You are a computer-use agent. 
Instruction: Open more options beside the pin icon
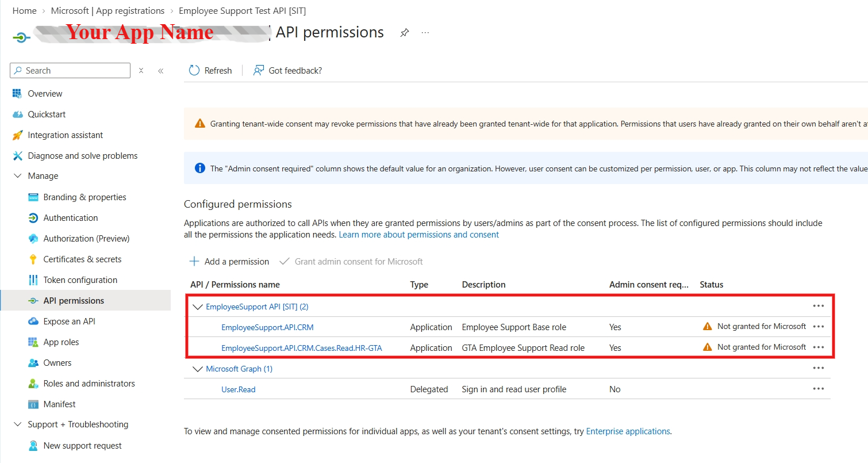pyautogui.click(x=425, y=33)
